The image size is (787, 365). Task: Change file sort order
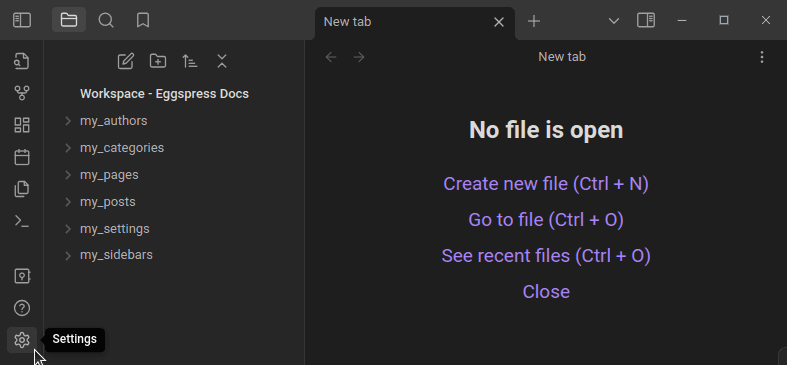coord(190,61)
